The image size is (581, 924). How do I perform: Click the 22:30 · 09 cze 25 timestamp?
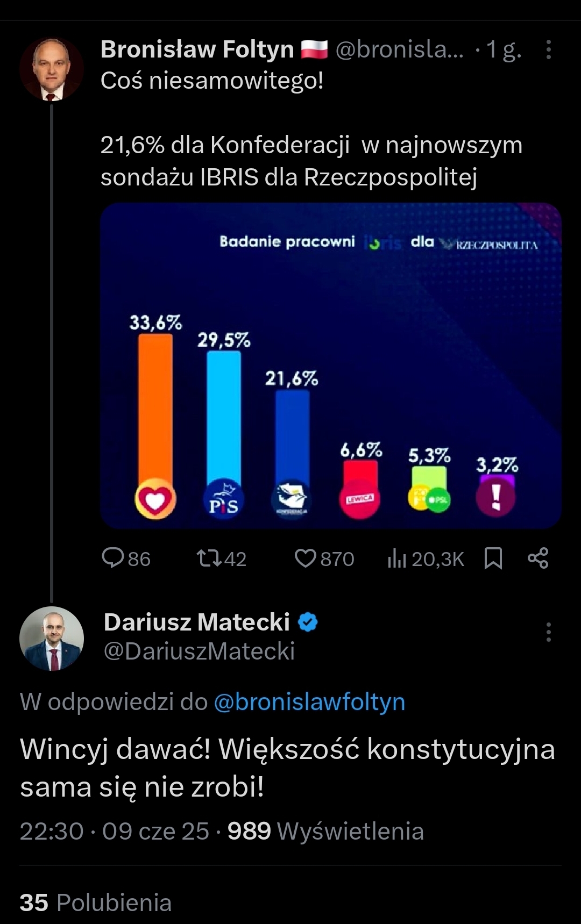coord(114,831)
